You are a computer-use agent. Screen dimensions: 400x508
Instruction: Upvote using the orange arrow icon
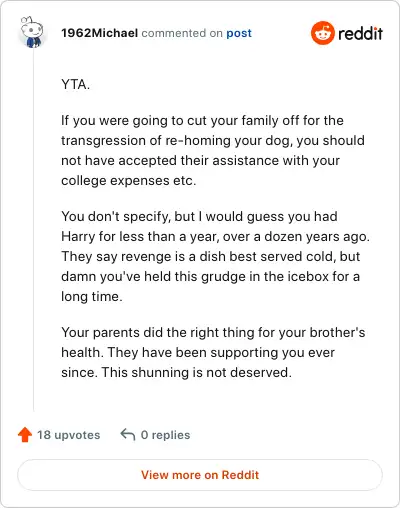pos(25,435)
